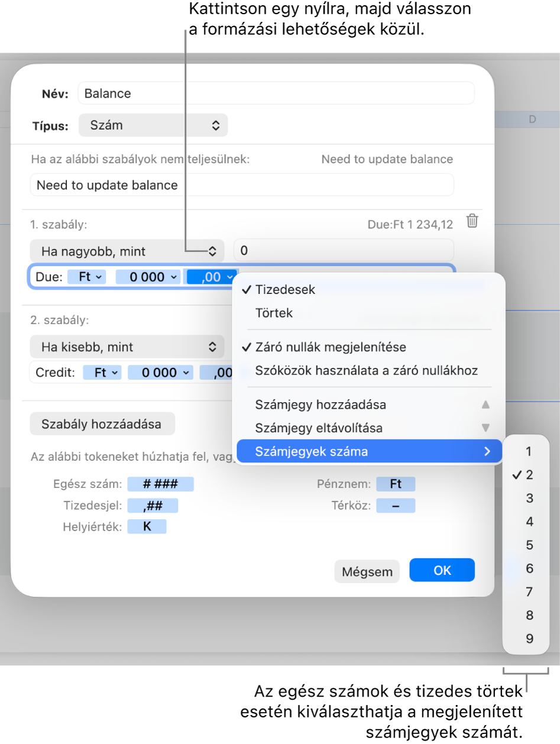This screenshot has width=560, height=744.
Task: Click the Credit: label text in rule 2
Action: [x=55, y=373]
